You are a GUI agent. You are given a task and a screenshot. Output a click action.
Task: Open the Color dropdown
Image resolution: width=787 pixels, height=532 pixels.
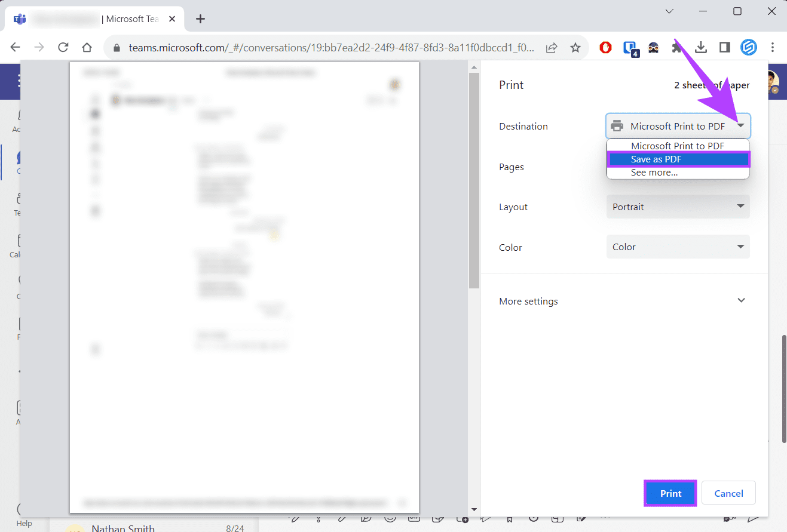(678, 247)
